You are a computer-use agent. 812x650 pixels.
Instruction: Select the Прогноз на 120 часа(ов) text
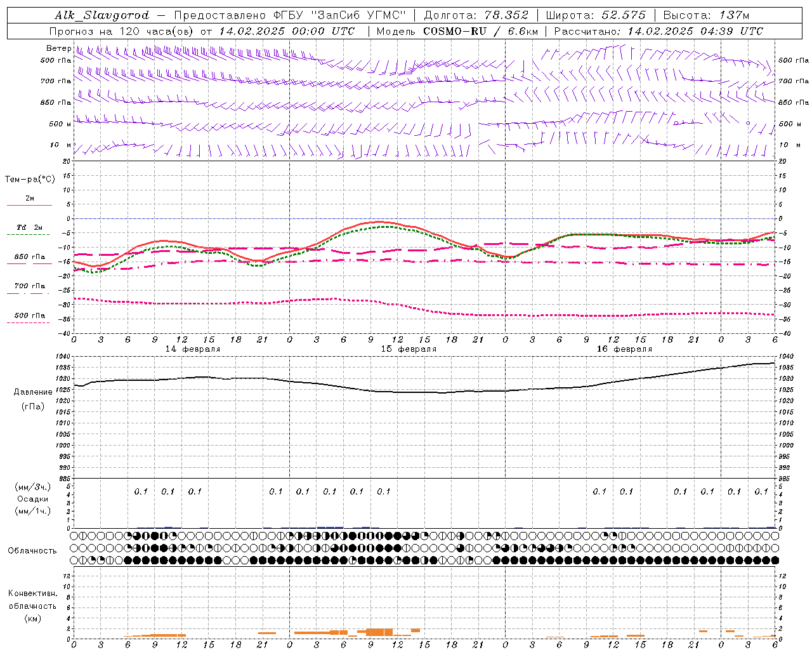122,31
